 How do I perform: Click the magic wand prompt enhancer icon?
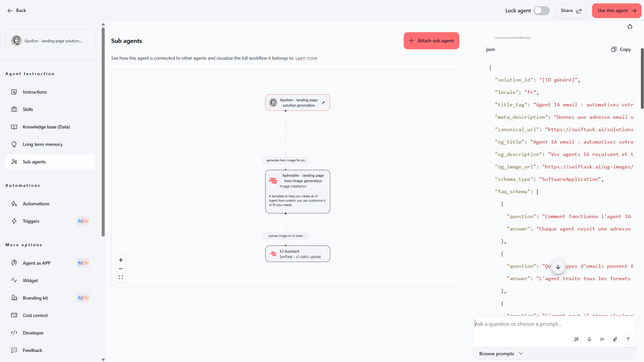click(576, 339)
